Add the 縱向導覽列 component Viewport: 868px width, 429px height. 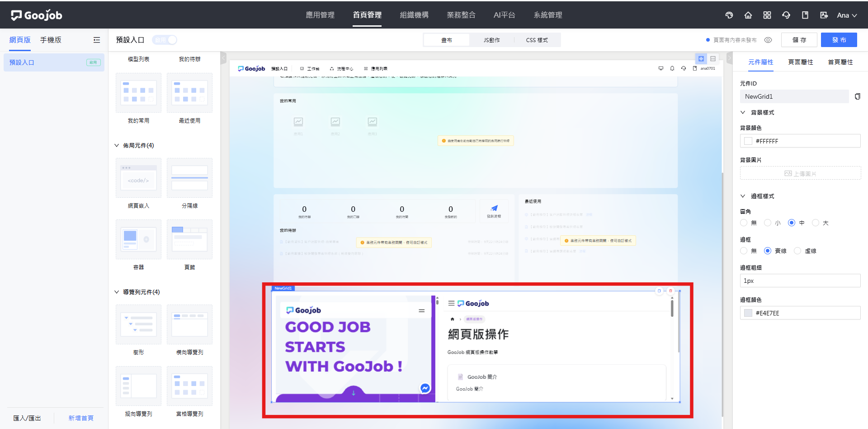pyautogui.click(x=138, y=386)
